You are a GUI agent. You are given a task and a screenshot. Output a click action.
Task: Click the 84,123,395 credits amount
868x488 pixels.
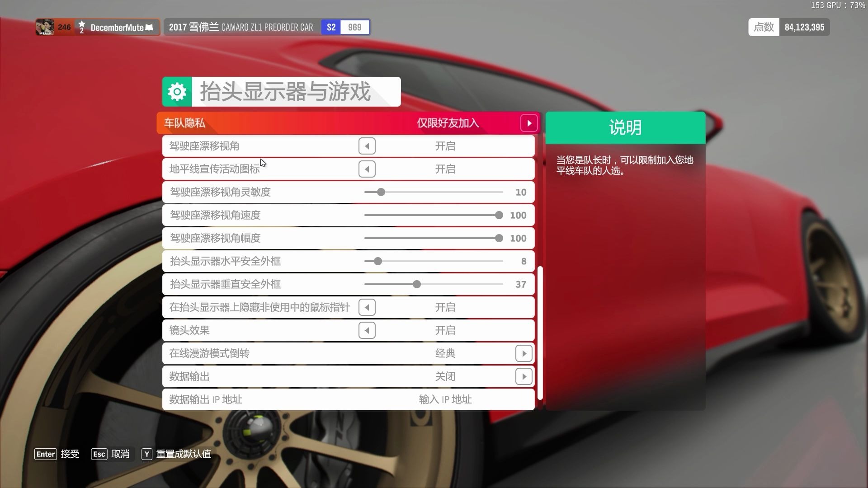click(x=804, y=27)
